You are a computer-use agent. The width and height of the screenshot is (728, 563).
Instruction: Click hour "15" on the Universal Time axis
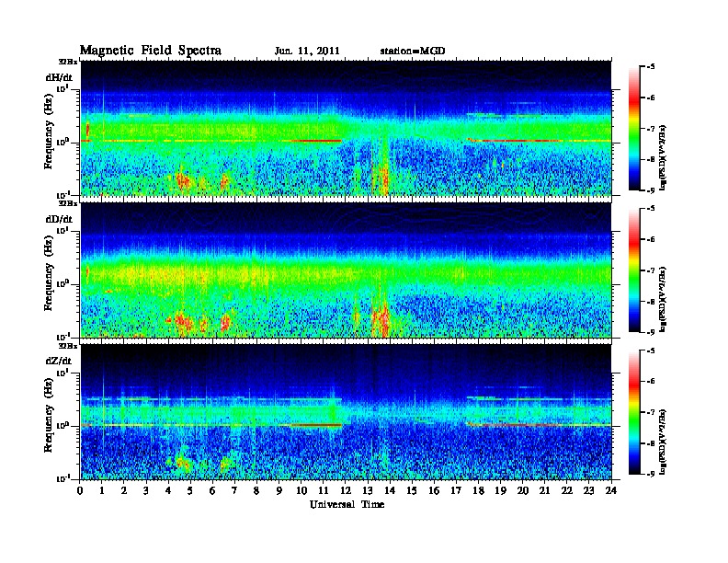412,491
